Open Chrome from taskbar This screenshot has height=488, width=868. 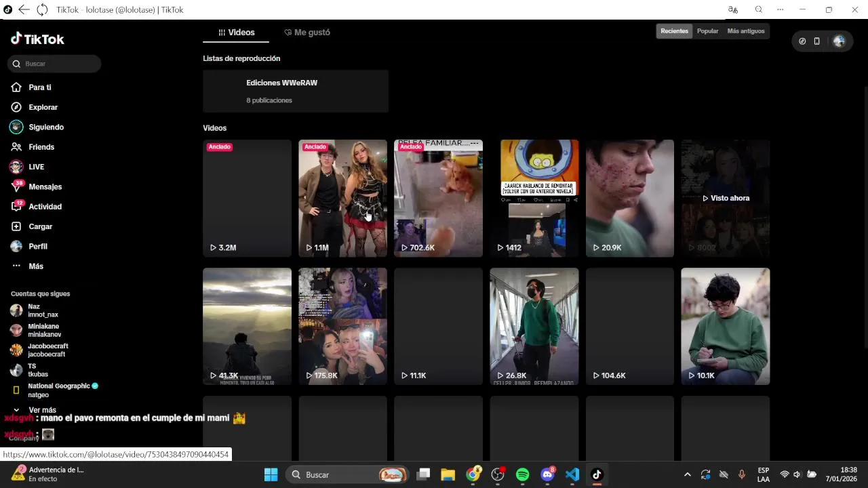(473, 474)
